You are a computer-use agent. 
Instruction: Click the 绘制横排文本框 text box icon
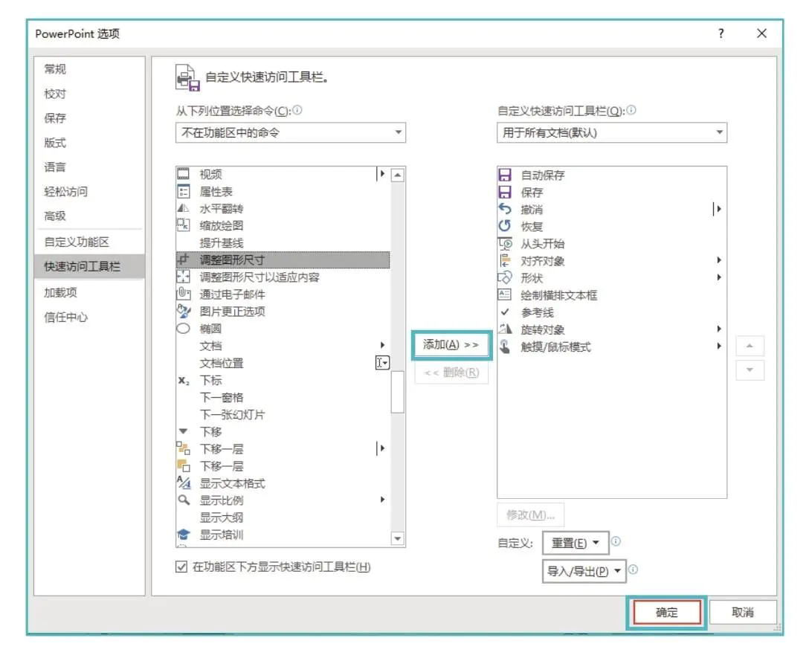[x=504, y=294]
